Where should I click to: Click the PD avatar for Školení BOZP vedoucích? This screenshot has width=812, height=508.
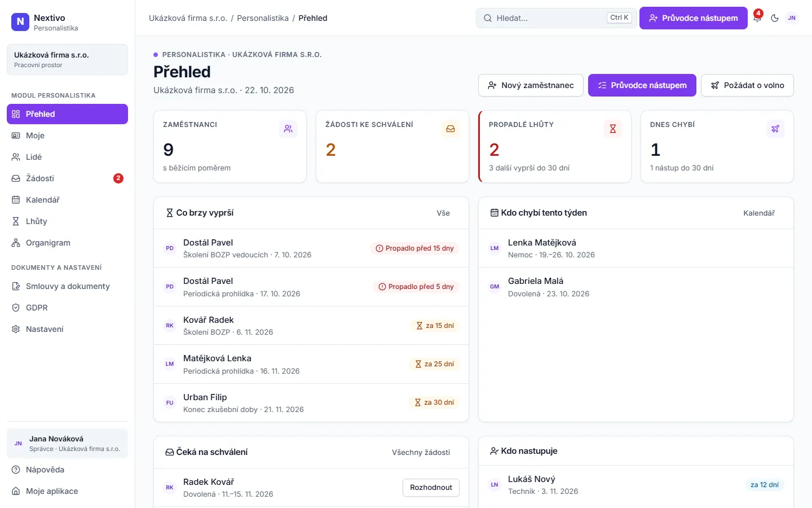pos(170,248)
